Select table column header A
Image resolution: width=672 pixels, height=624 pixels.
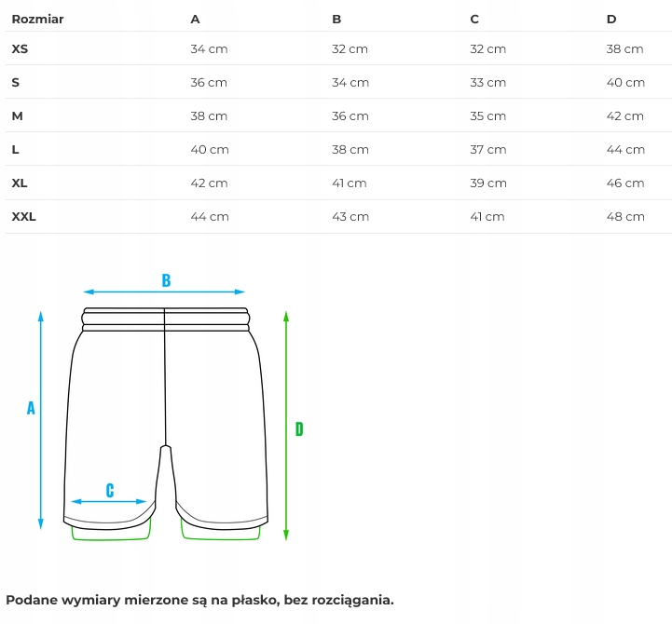pos(195,19)
